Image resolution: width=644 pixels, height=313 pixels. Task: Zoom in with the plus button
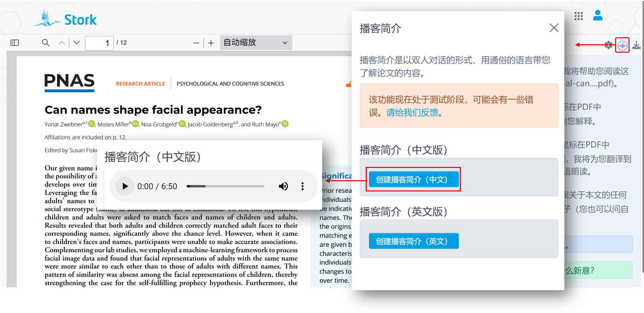coord(211,43)
